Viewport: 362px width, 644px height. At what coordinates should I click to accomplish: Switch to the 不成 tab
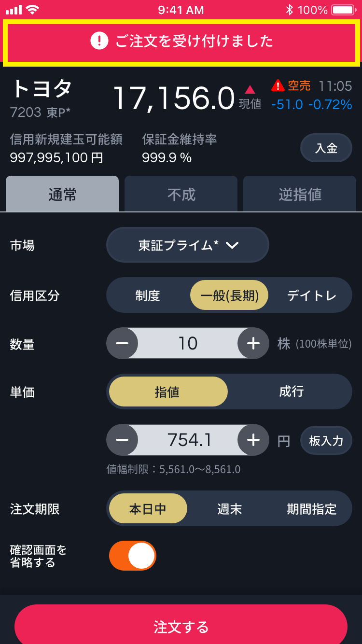coord(181,194)
